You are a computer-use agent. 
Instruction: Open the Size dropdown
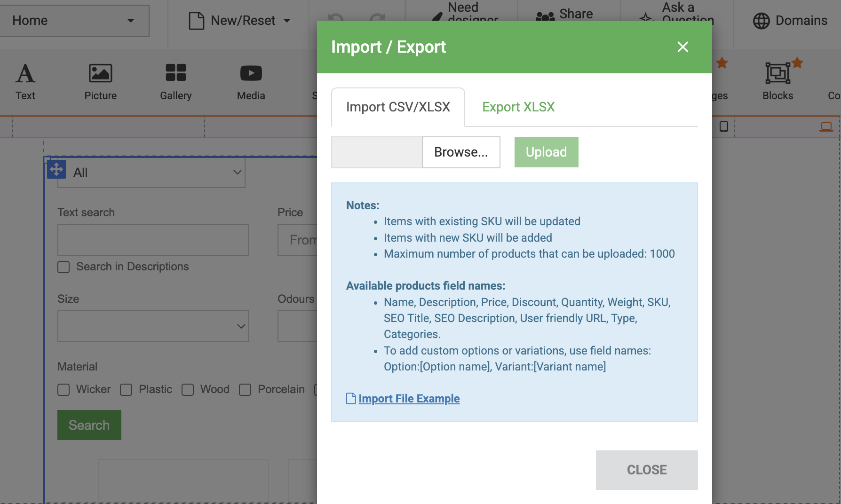pos(153,326)
